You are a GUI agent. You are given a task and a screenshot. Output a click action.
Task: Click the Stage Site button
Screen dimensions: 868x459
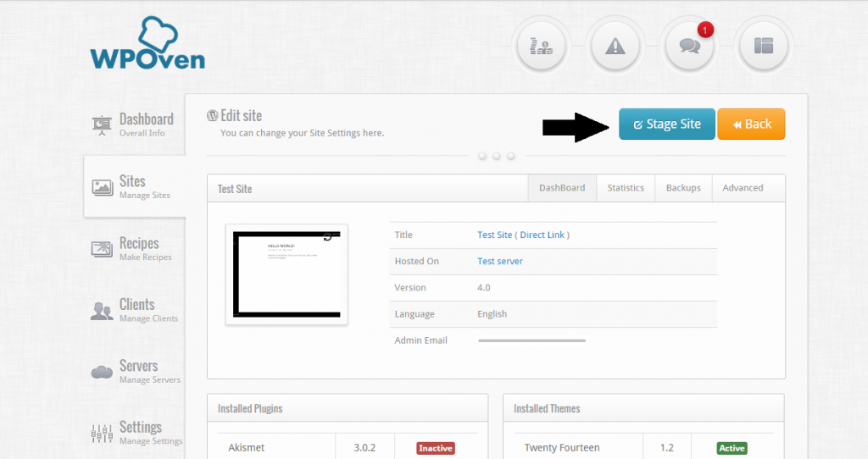point(667,124)
